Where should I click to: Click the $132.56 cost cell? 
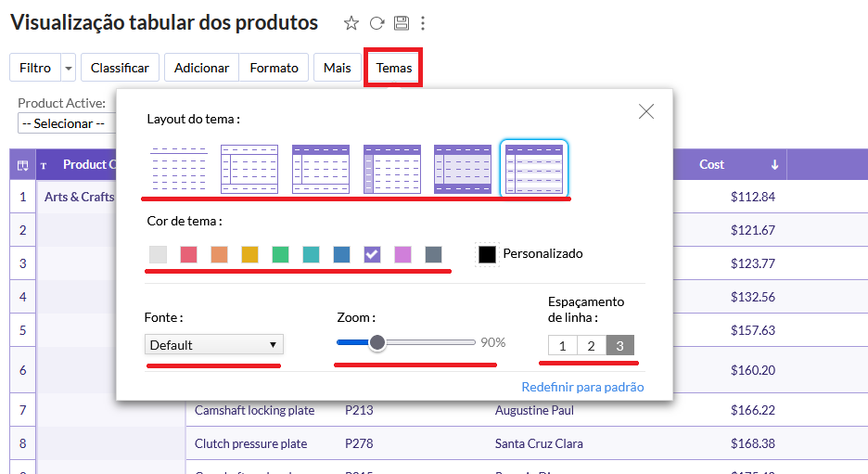point(753,297)
